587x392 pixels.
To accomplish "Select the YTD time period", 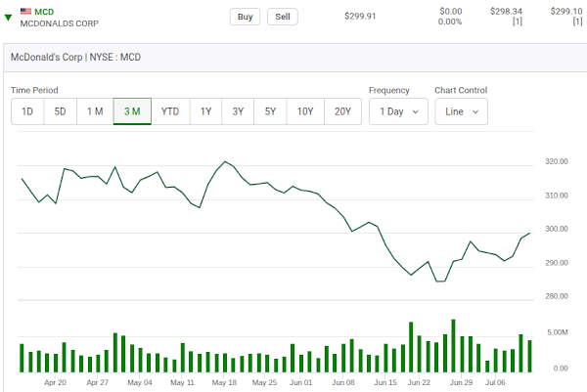I will pyautogui.click(x=170, y=111).
